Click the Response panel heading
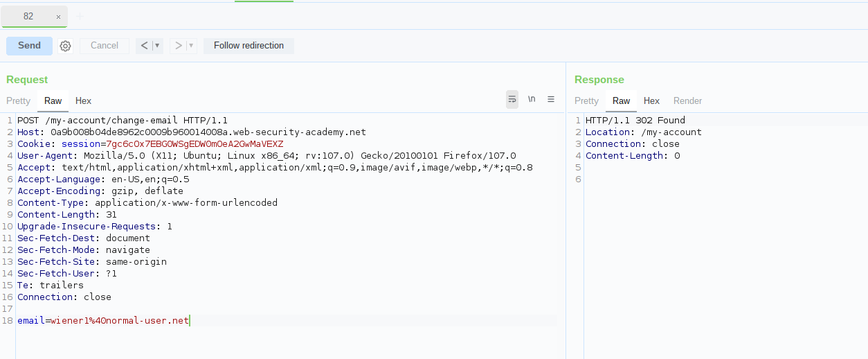The image size is (868, 359). click(599, 80)
